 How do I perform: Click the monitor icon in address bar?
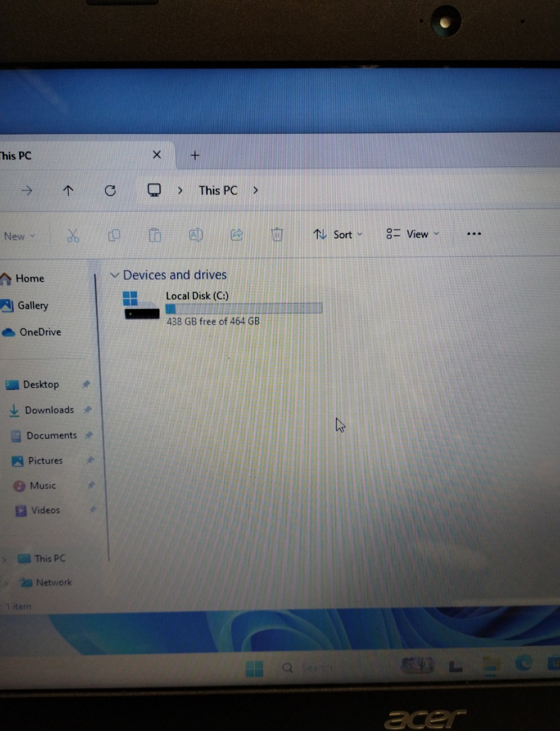pyautogui.click(x=154, y=190)
